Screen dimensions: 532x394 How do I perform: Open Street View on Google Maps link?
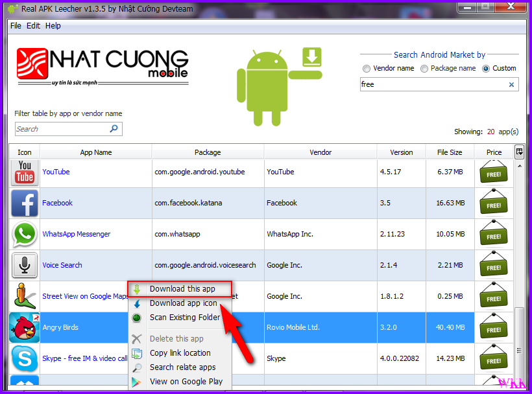(x=85, y=296)
